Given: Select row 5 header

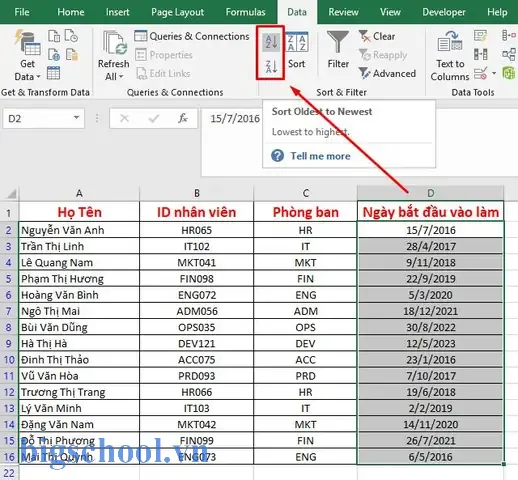Looking at the screenshot, I should pyautogui.click(x=9, y=279).
